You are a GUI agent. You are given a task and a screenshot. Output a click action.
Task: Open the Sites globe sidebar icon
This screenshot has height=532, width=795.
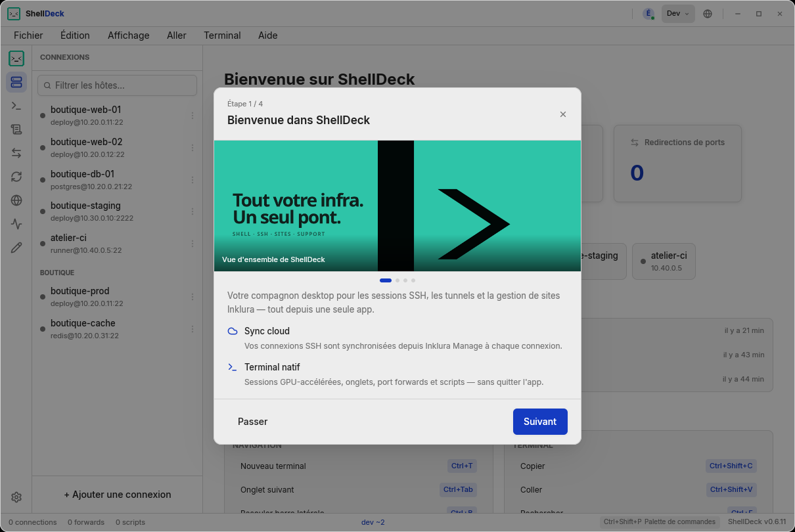16,200
